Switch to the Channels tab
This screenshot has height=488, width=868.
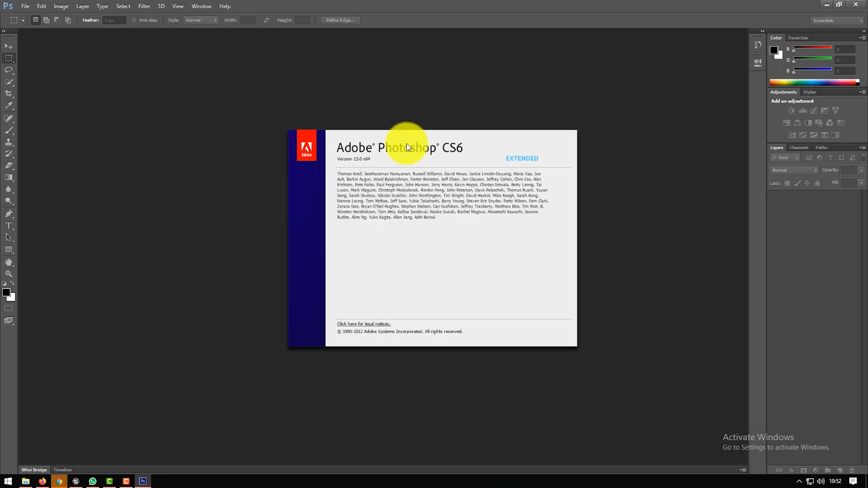[799, 147]
